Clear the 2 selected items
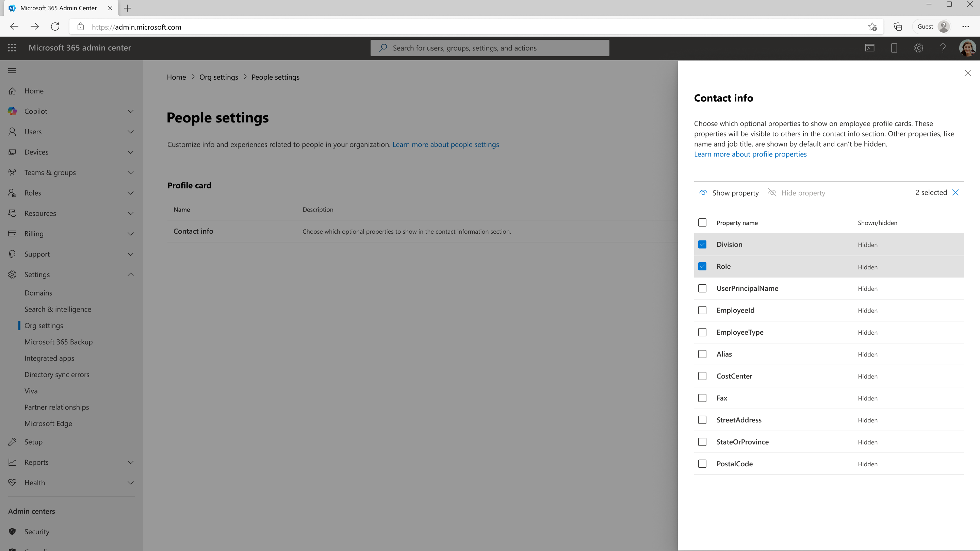 click(x=955, y=193)
